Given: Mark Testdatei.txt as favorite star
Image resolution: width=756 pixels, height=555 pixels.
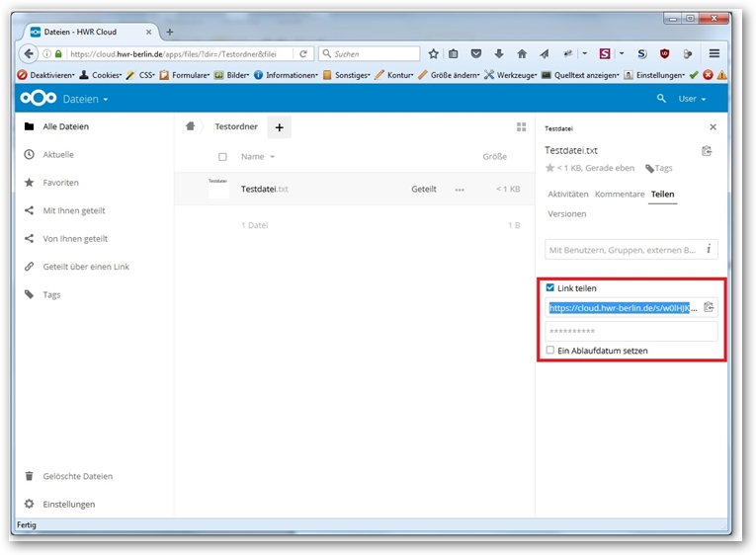Looking at the screenshot, I should tap(549, 168).
